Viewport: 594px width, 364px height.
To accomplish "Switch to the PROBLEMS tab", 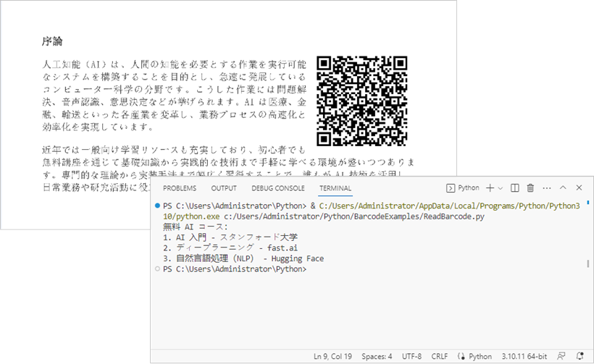I will [180, 188].
